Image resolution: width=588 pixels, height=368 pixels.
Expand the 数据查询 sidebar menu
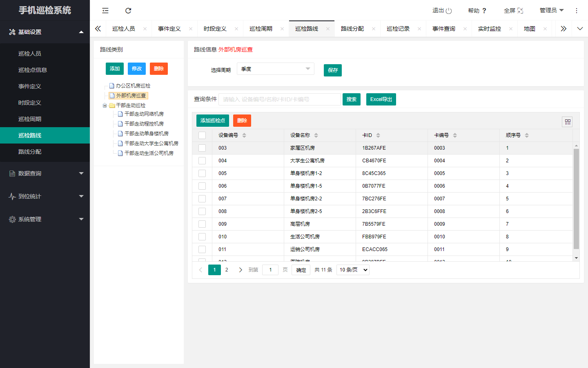pos(45,173)
